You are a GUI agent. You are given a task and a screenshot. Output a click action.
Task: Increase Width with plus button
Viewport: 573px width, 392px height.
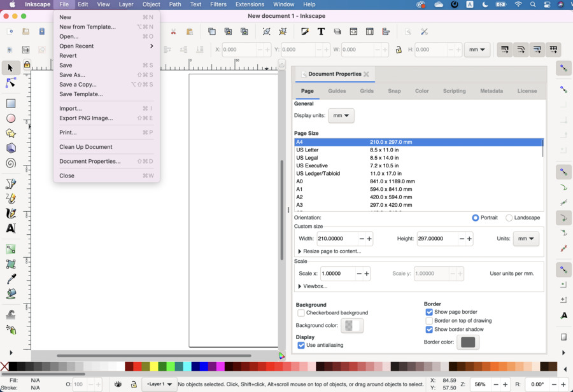[x=369, y=239]
